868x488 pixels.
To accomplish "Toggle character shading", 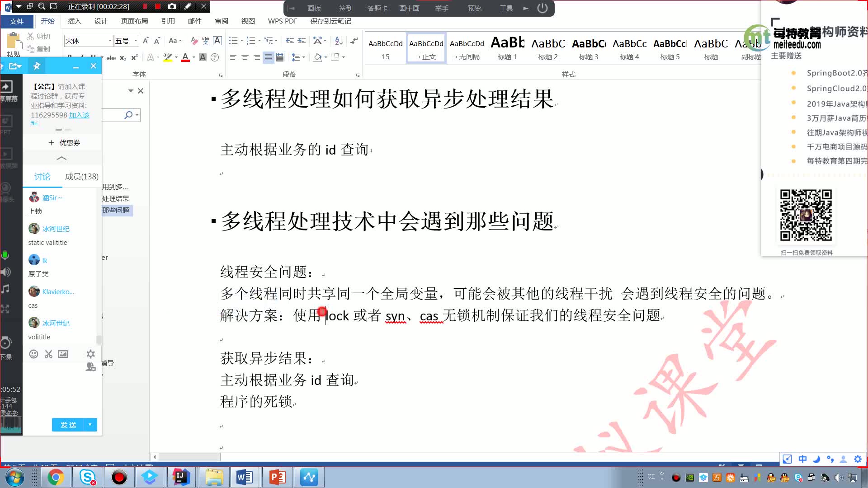I will click(x=203, y=57).
